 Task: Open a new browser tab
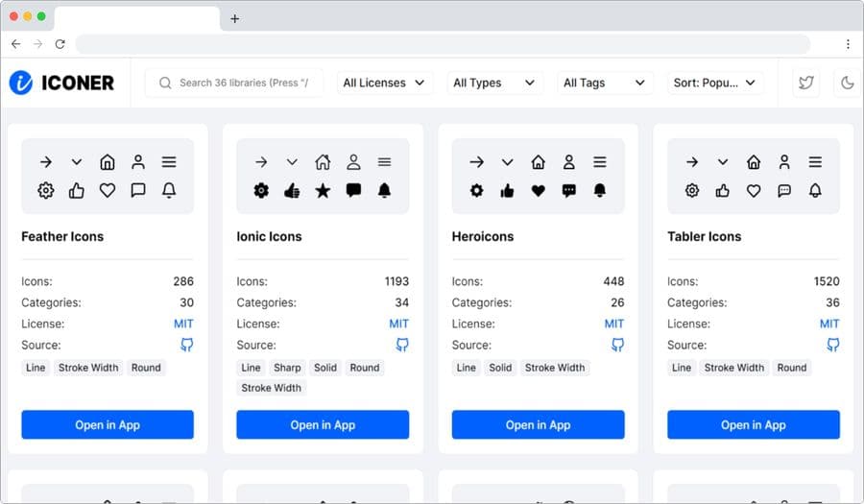click(235, 19)
